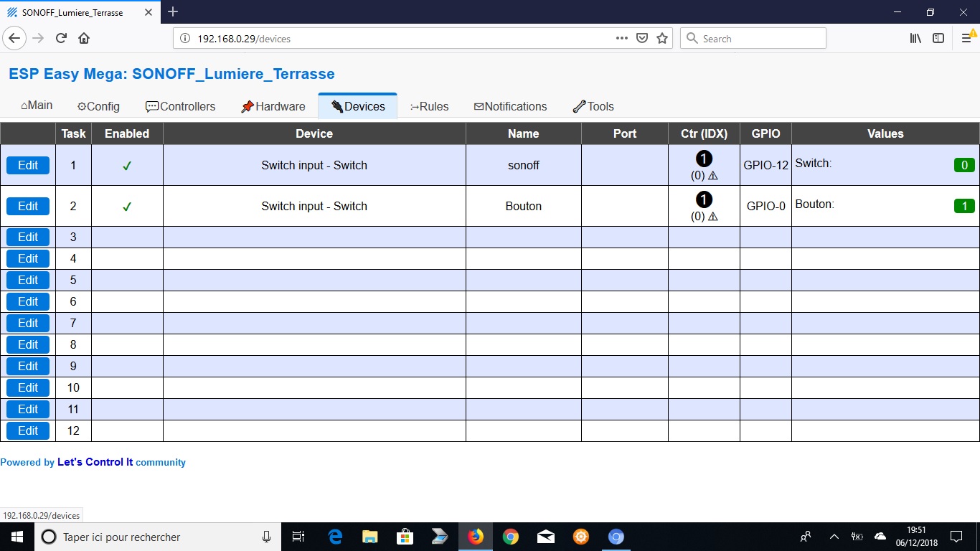
Task: Switch to the Controllers tab
Action: click(180, 106)
